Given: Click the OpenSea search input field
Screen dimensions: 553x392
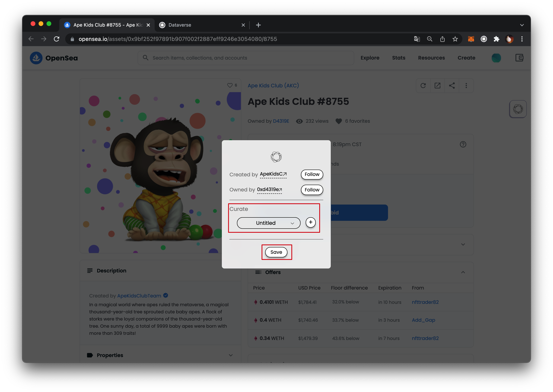Looking at the screenshot, I should pos(246,58).
